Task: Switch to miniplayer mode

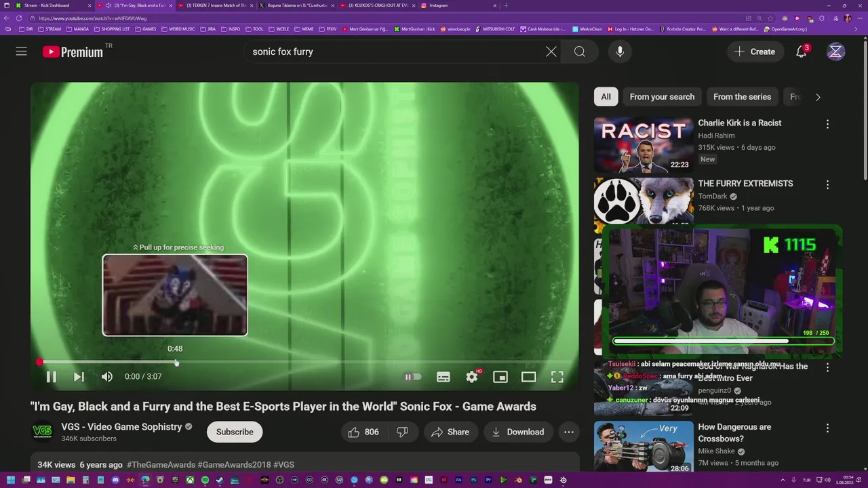Action: coord(500,377)
